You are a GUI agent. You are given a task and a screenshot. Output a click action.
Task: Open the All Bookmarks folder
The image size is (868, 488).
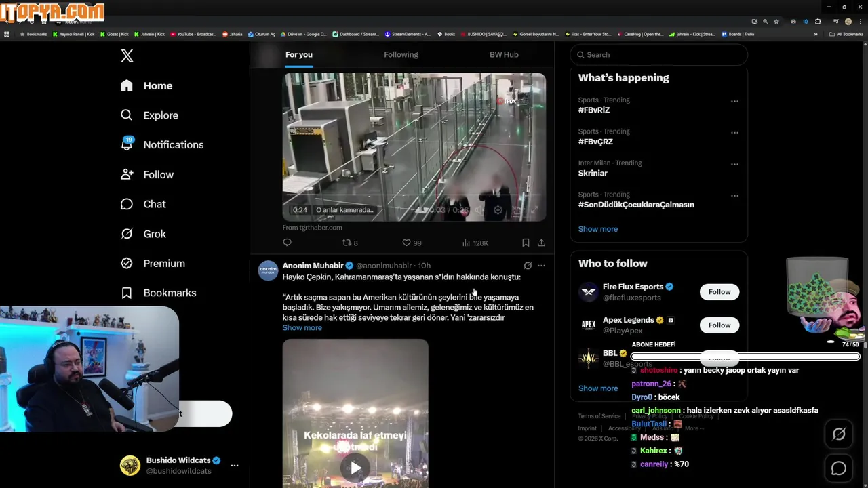coord(846,34)
